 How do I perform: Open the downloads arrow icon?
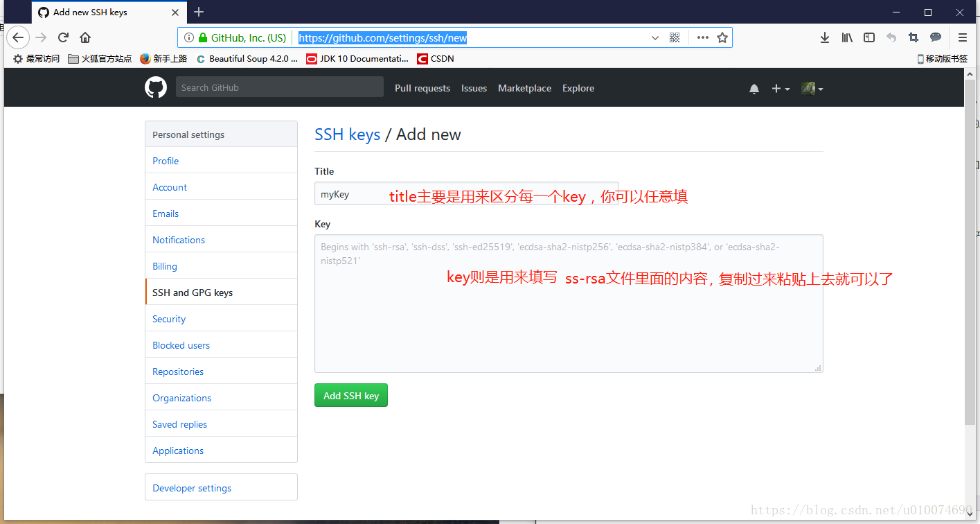(825, 37)
